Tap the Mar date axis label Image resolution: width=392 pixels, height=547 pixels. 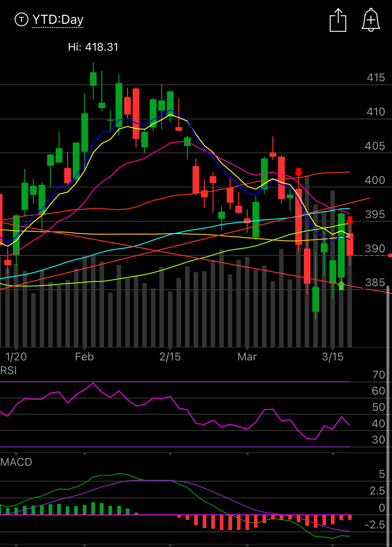coord(247,357)
